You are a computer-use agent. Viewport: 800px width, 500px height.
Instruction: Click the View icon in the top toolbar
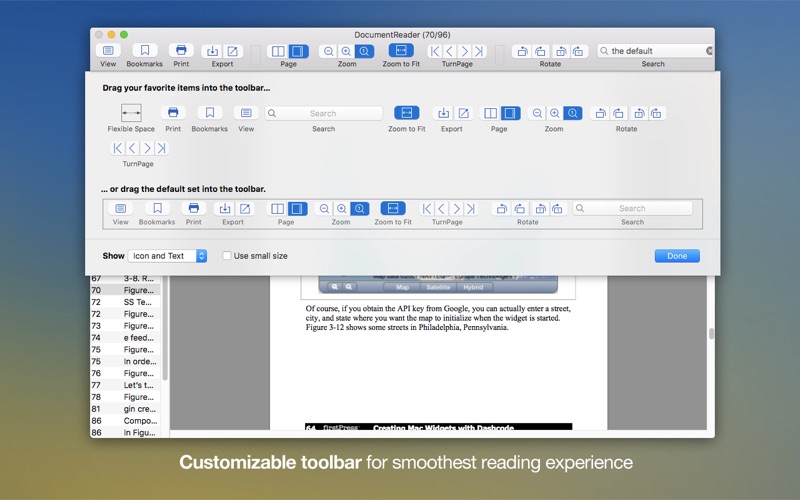pos(108,51)
